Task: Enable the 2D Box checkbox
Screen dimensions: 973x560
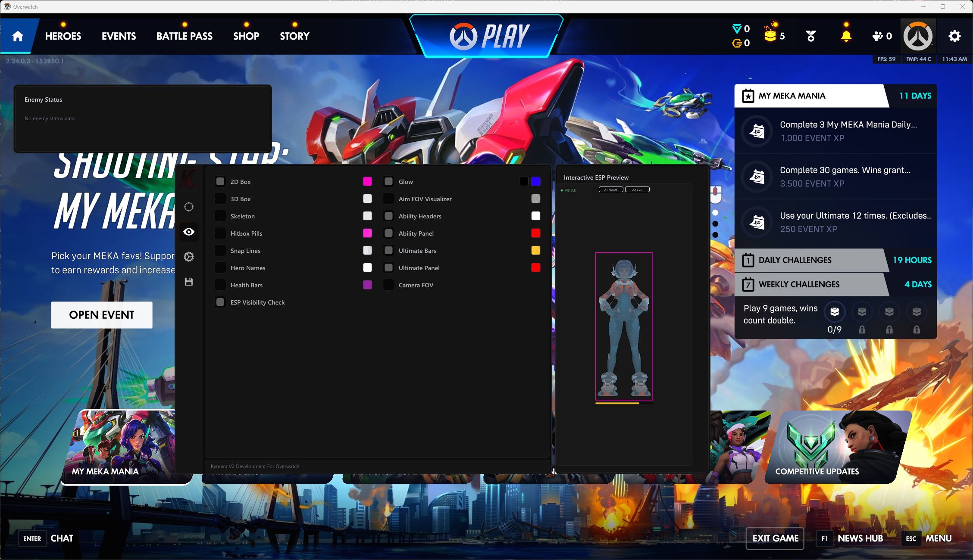Action: click(220, 181)
